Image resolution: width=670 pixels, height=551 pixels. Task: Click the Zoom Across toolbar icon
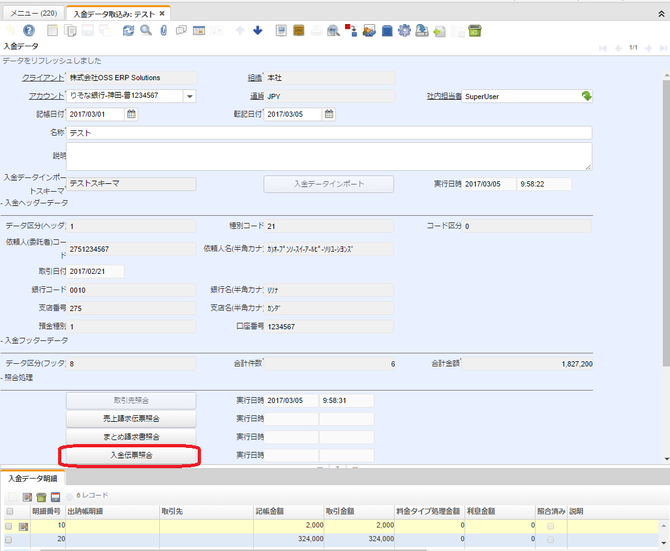tap(333, 30)
